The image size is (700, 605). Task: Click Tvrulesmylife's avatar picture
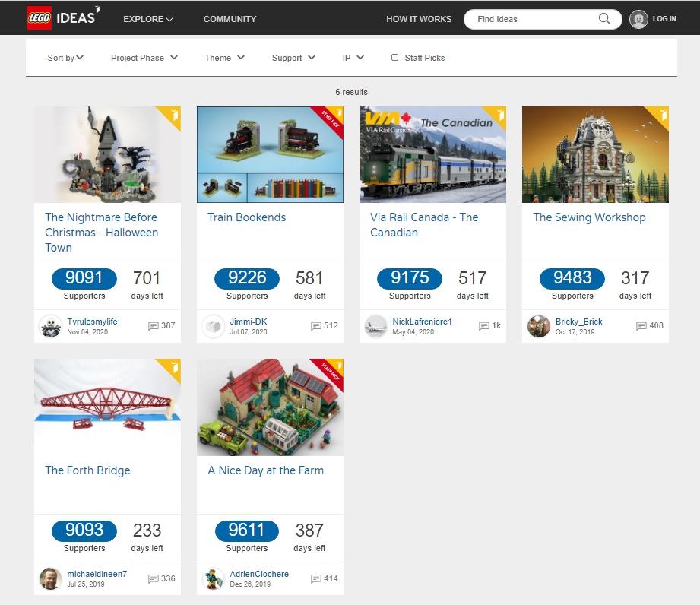[x=50, y=326]
